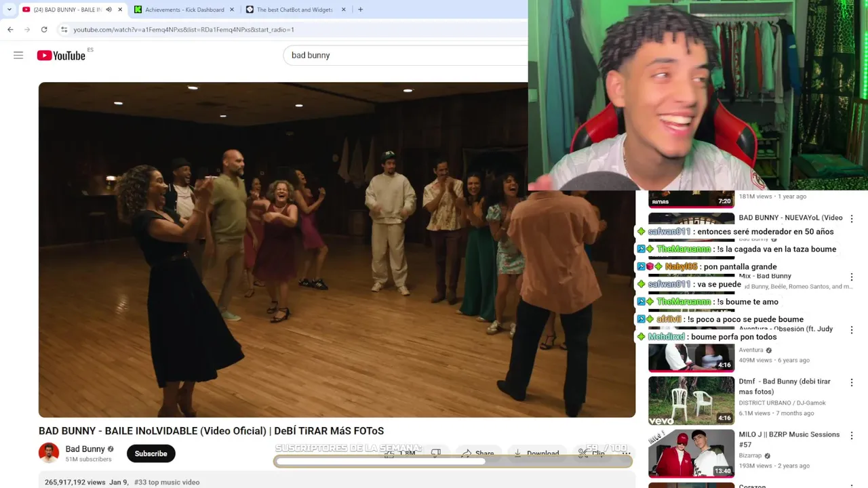Create a Clip with scissors button
The height and width of the screenshot is (488, 868).
[591, 453]
